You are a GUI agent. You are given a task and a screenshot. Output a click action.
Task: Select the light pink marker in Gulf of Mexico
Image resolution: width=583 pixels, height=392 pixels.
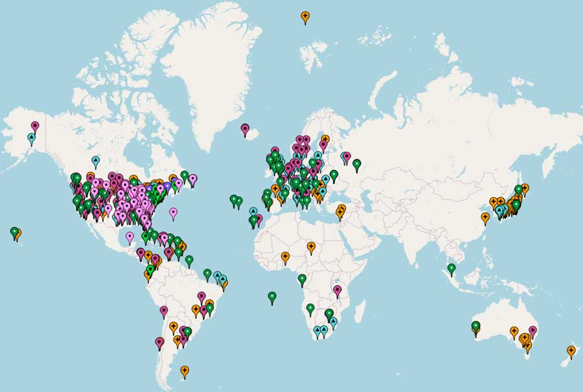point(130,237)
